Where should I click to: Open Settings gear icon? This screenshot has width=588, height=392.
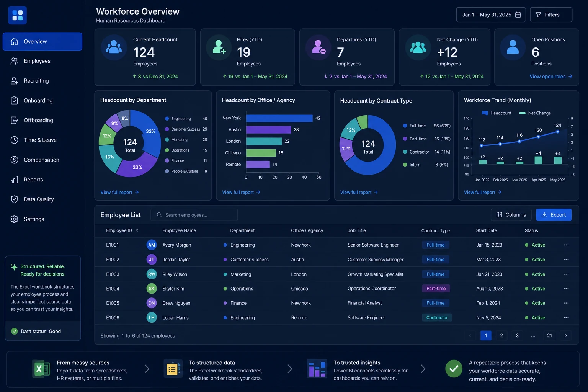pos(14,219)
